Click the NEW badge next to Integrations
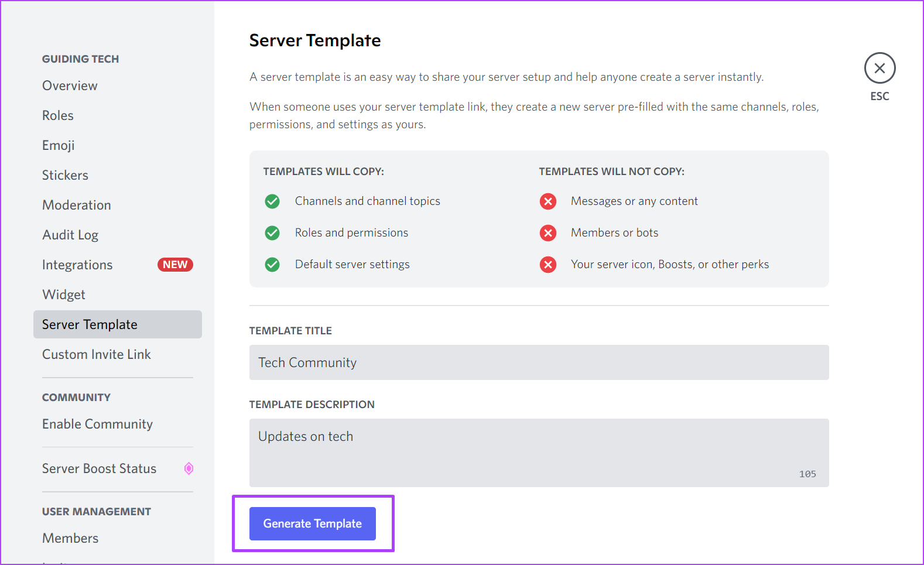The width and height of the screenshot is (924, 565). [x=175, y=265]
